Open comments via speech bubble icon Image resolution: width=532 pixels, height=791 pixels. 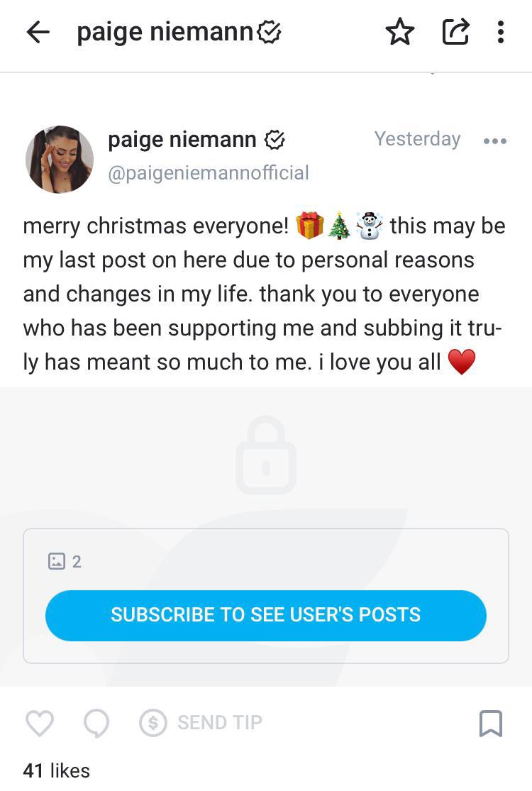pyautogui.click(x=96, y=724)
